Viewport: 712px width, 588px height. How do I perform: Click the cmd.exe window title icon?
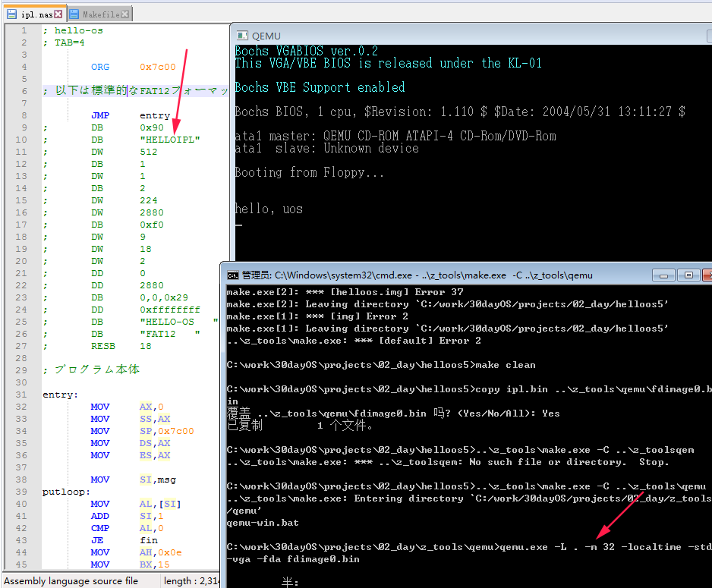tap(232, 275)
